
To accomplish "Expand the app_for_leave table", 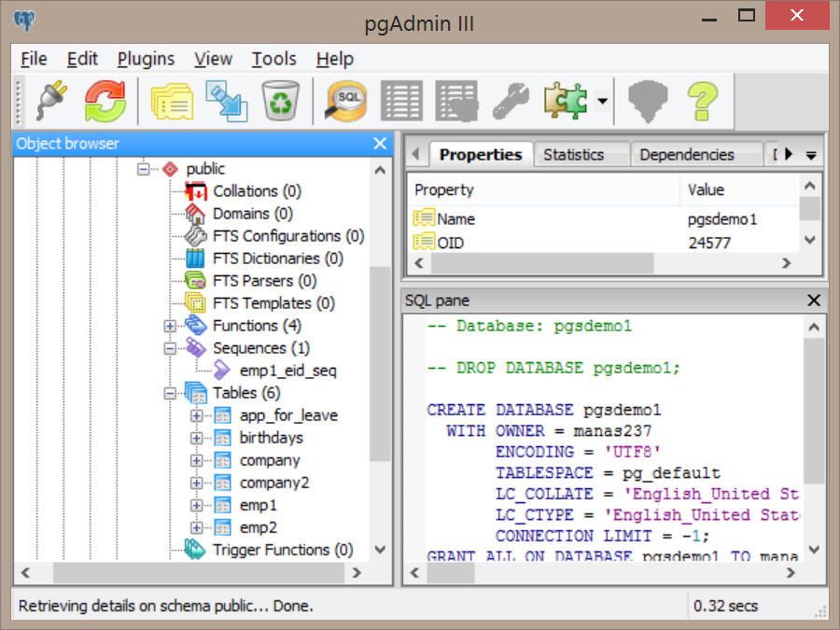I will pyautogui.click(x=197, y=415).
